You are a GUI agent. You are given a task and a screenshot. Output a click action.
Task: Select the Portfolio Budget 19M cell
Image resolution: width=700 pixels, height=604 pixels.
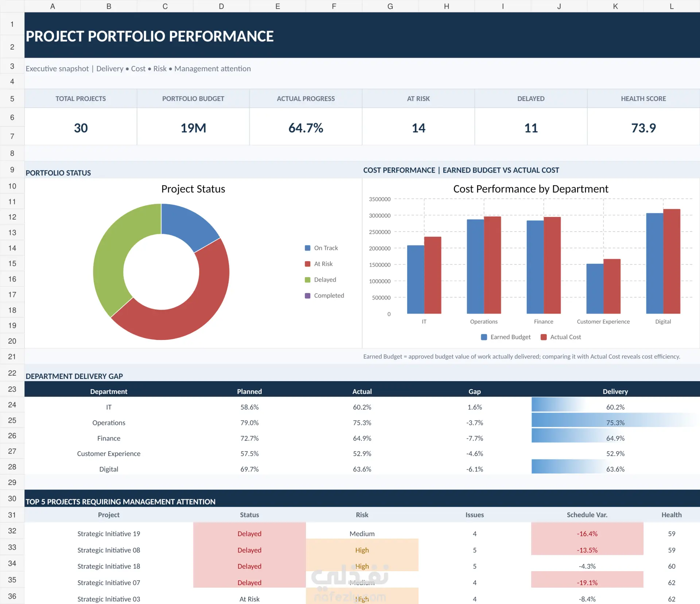pyautogui.click(x=193, y=128)
